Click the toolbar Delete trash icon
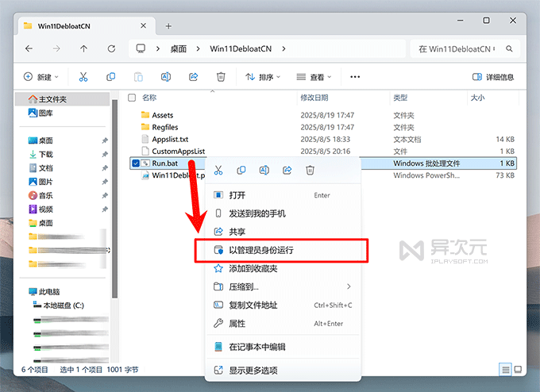This screenshot has height=392, width=540. coord(221,77)
